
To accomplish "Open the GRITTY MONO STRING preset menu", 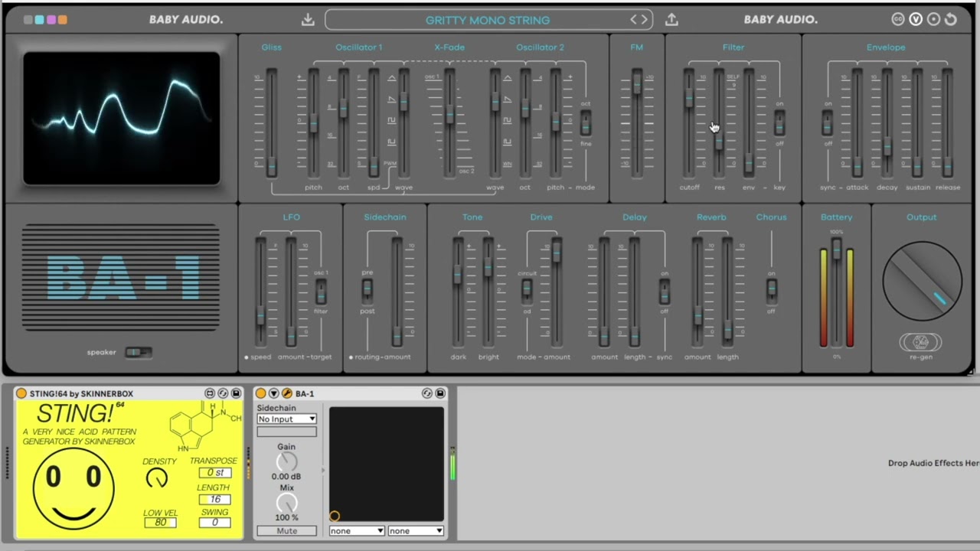I will click(488, 20).
